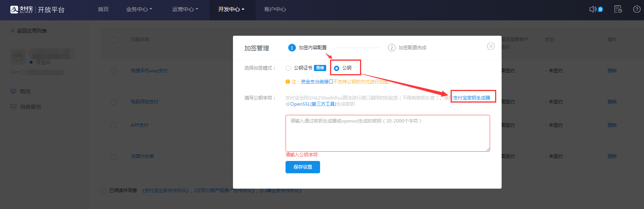Tick the checkbox for APP支付
This screenshot has height=209, width=644.
click(x=114, y=126)
